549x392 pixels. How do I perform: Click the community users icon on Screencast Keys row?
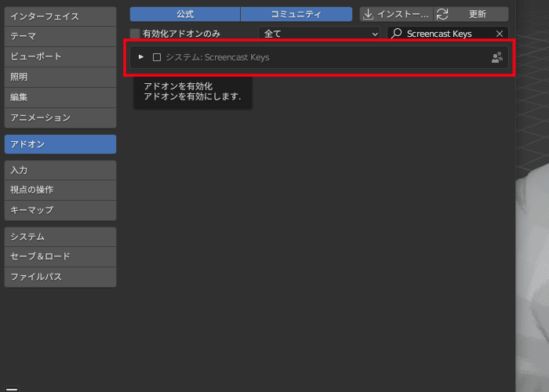point(496,57)
